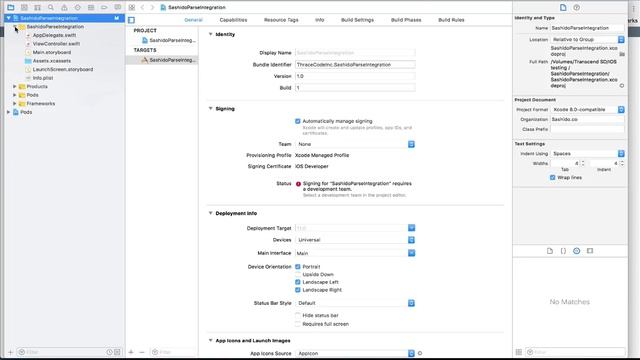Click the Bundle Identifier field
The height and width of the screenshot is (360, 640).
(x=355, y=64)
